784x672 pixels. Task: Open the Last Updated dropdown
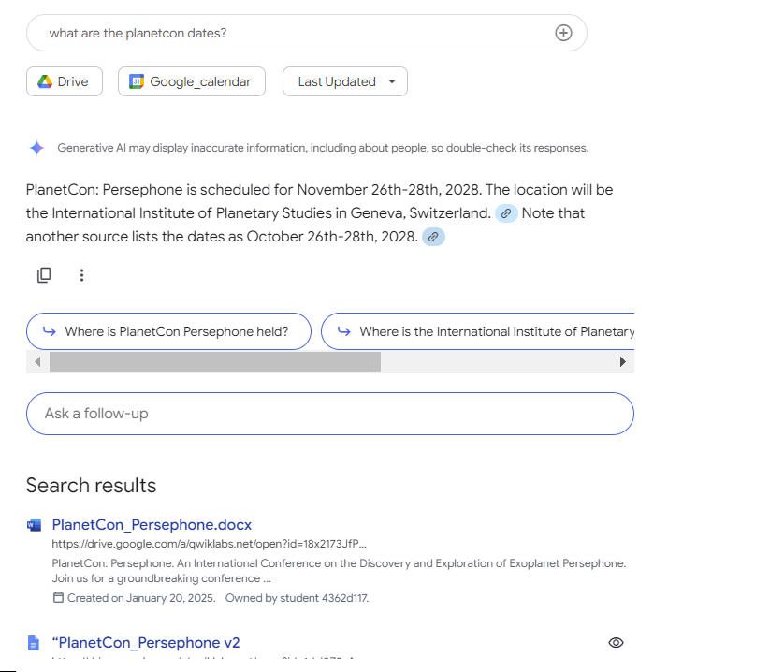[344, 81]
